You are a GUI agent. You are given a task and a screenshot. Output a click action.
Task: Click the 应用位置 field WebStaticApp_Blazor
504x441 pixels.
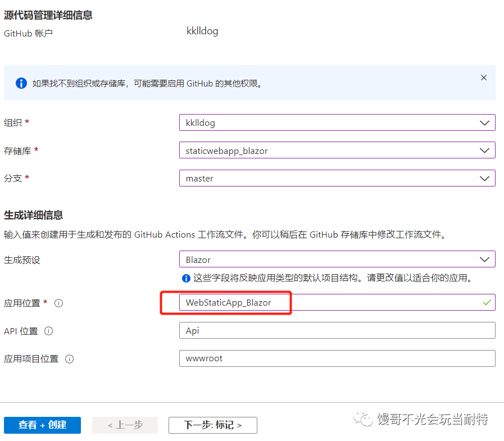click(x=337, y=302)
